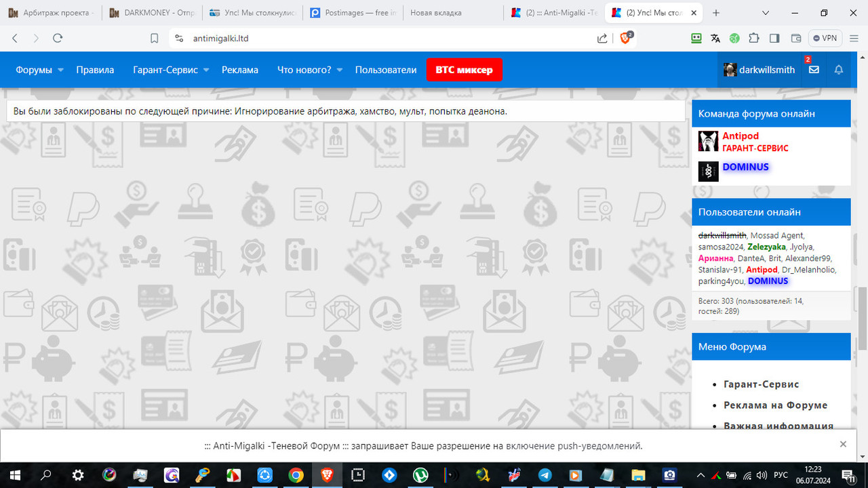Switch to the '(2) ::: Anti-Migalki' tab

pos(553,13)
